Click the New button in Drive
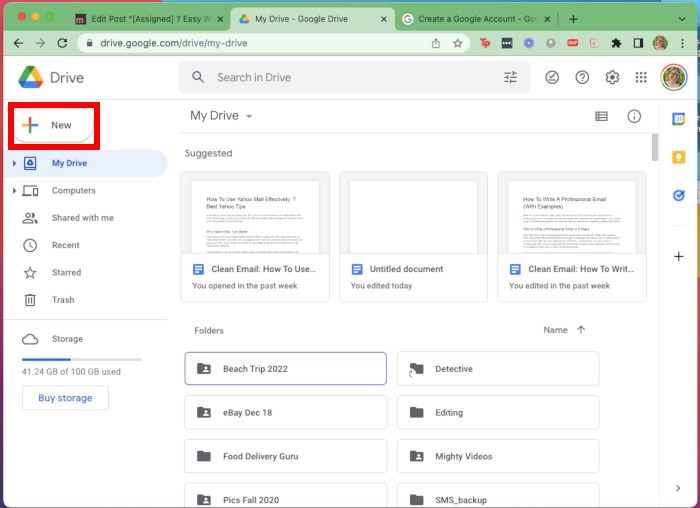Image resolution: width=700 pixels, height=508 pixels. click(53, 125)
